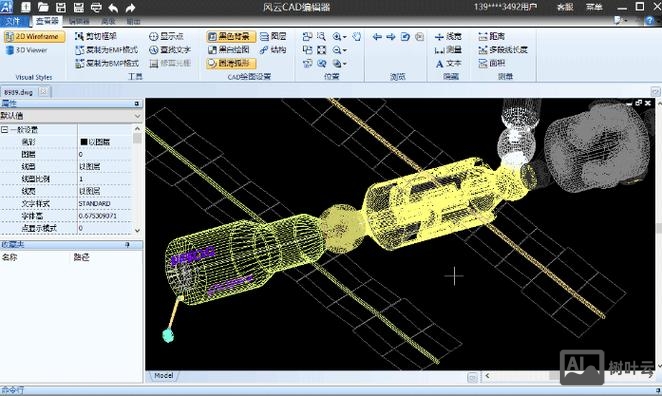Screen dimensions: 662x396
Task: Click the 0.675309071 font height value
Action: [98, 216]
